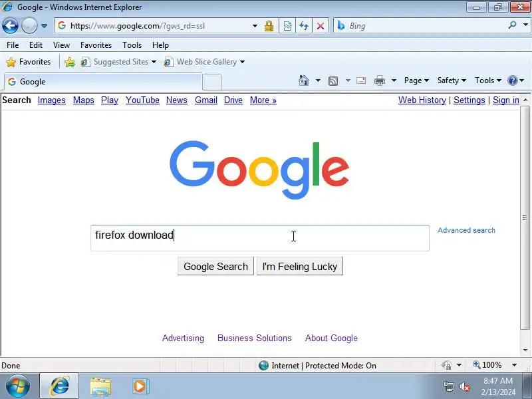
Task: Open Windows Media Player taskbar icon
Action: pos(140,386)
